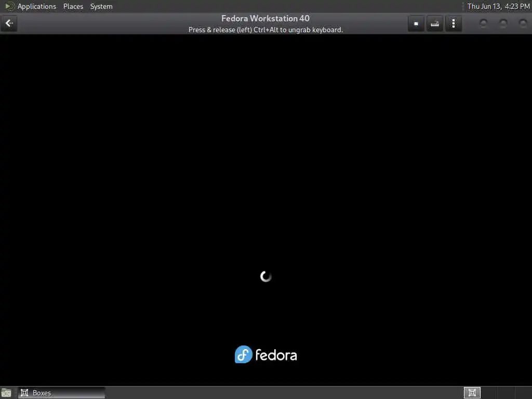Image resolution: width=532 pixels, height=399 pixels.
Task: Open the System menu
Action: (x=101, y=6)
